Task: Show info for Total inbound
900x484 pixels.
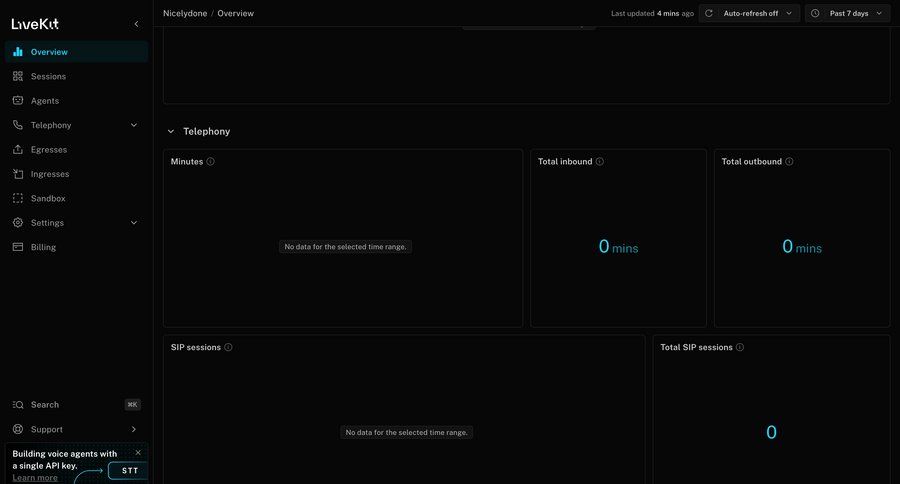Action: [600, 161]
